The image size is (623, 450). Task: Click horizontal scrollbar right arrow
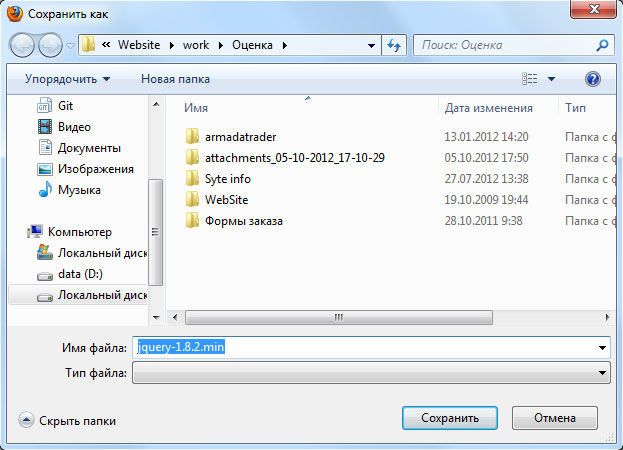(607, 317)
